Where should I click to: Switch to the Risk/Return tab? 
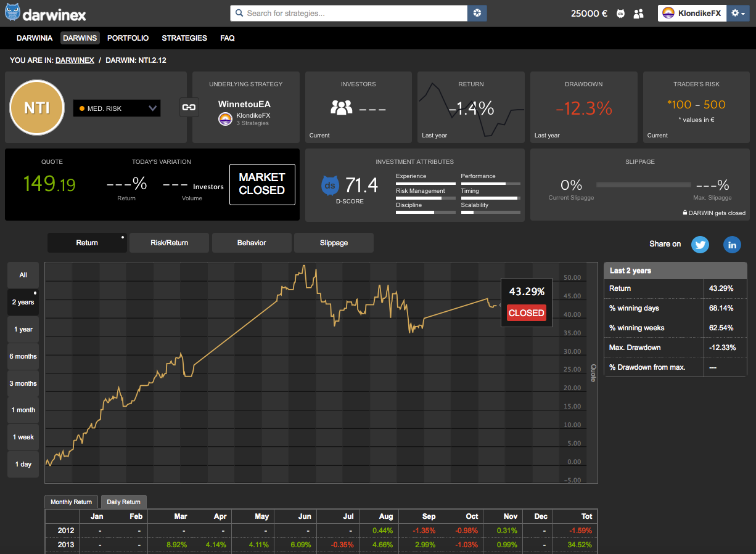tap(169, 243)
